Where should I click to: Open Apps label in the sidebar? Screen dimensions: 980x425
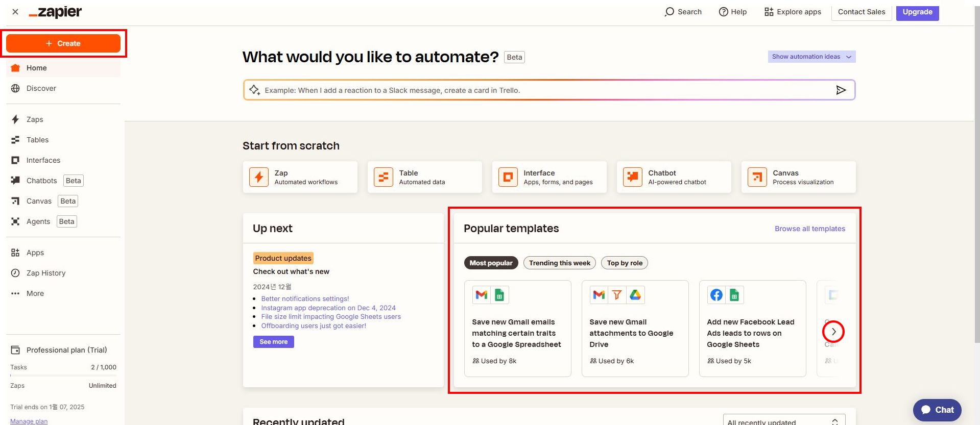click(35, 253)
